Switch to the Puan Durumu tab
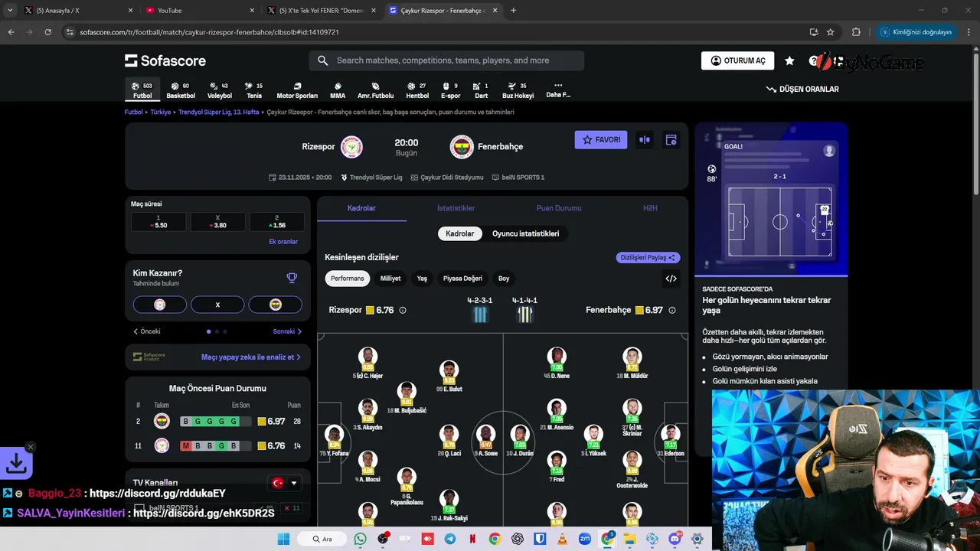 pyautogui.click(x=559, y=208)
